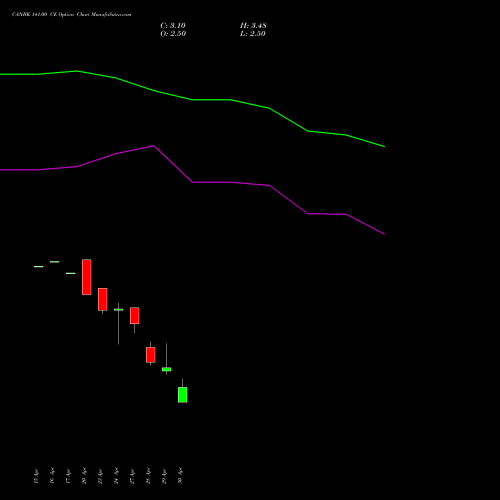Screen dimensions: 500x500
Task: Click the bright green candle for 30 Apr
Action: point(183,395)
